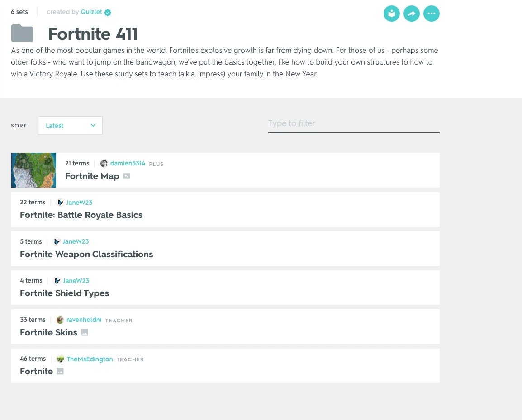
Task: Click ravenholdm's profile avatar
Action: point(60,320)
